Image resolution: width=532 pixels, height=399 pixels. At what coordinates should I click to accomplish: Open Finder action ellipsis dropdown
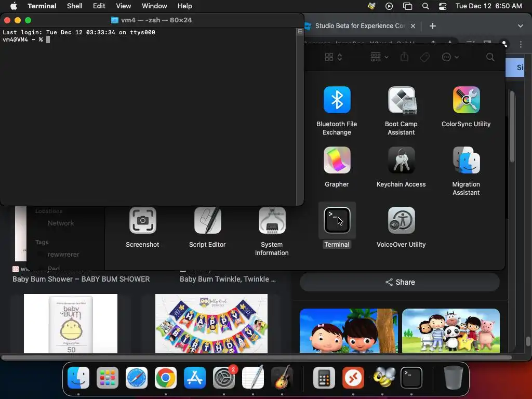point(450,57)
